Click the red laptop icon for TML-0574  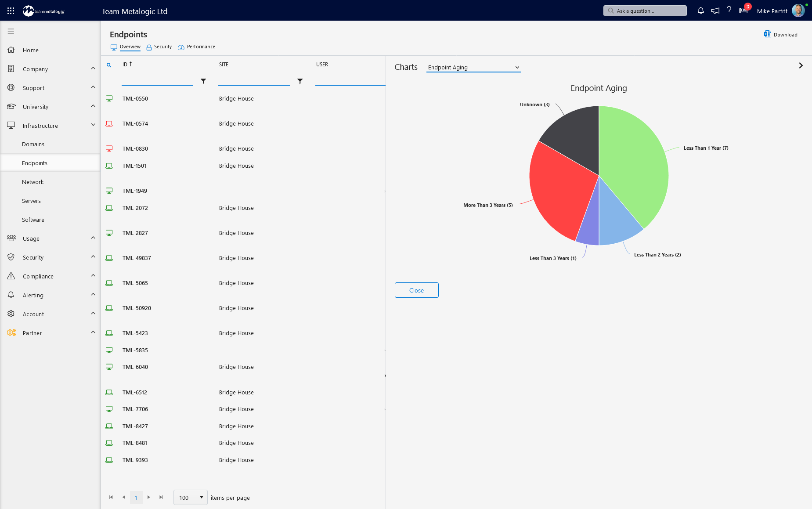click(x=109, y=124)
